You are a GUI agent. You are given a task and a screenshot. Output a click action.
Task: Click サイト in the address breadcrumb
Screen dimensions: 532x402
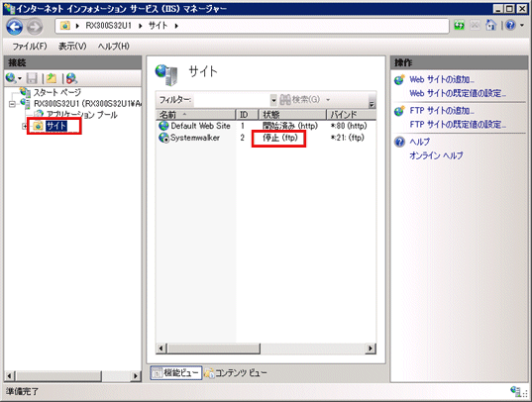(159, 26)
